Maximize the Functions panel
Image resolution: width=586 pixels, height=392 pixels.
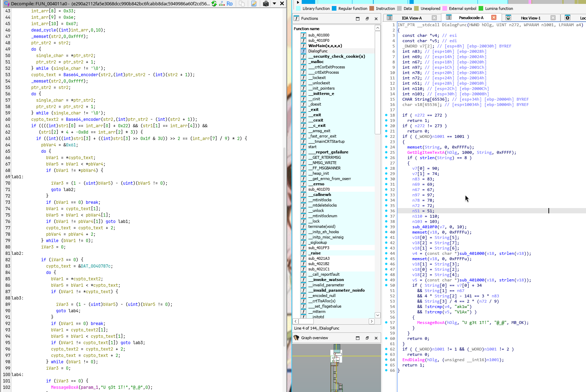pyautogui.click(x=358, y=19)
